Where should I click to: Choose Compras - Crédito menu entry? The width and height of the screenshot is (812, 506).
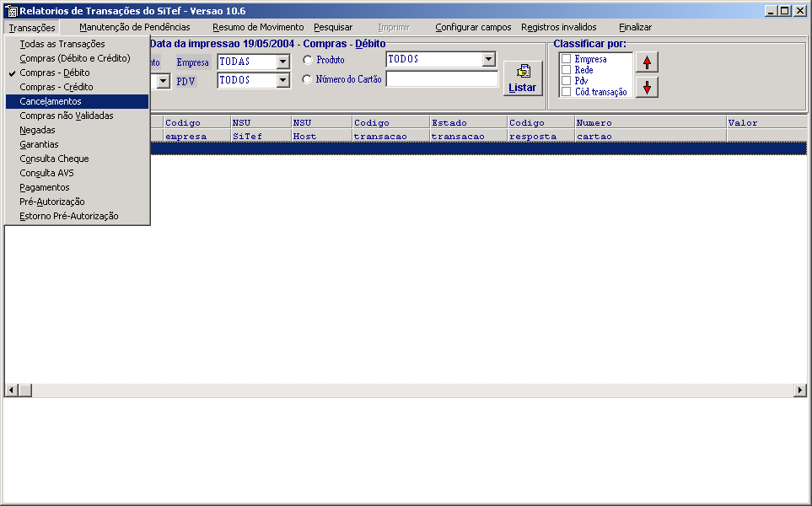[78, 87]
